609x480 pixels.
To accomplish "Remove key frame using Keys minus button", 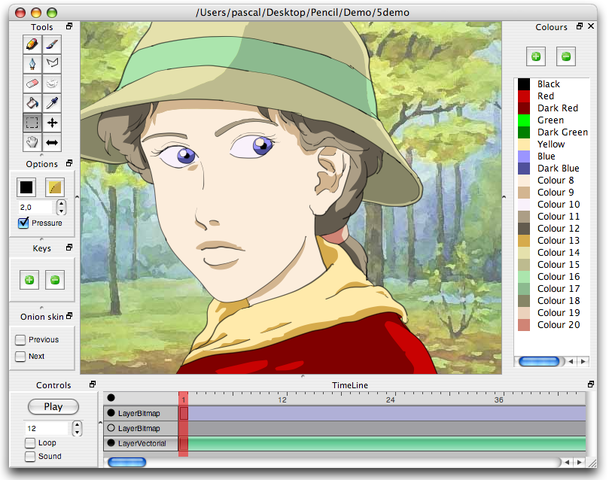I will 55,280.
